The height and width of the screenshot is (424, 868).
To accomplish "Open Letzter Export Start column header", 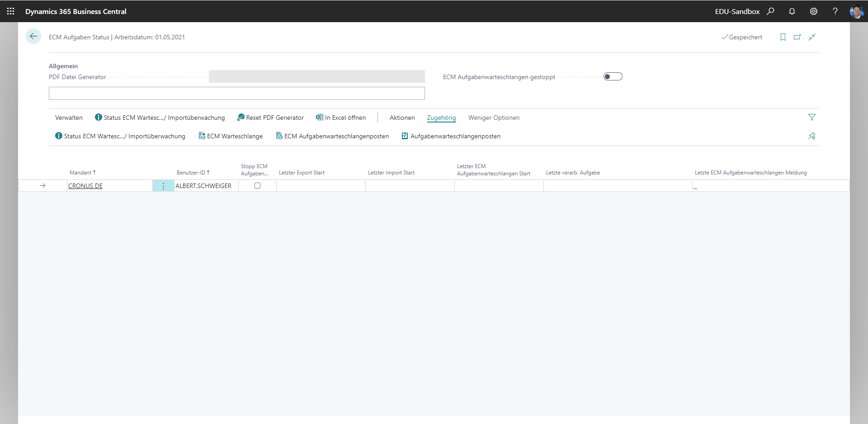I will click(302, 173).
